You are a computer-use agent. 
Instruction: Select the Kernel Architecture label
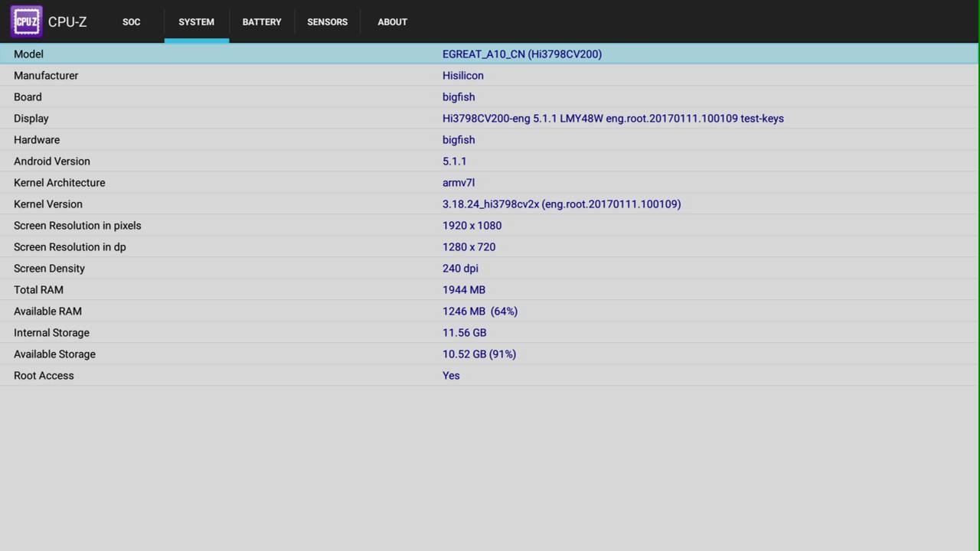pos(60,183)
